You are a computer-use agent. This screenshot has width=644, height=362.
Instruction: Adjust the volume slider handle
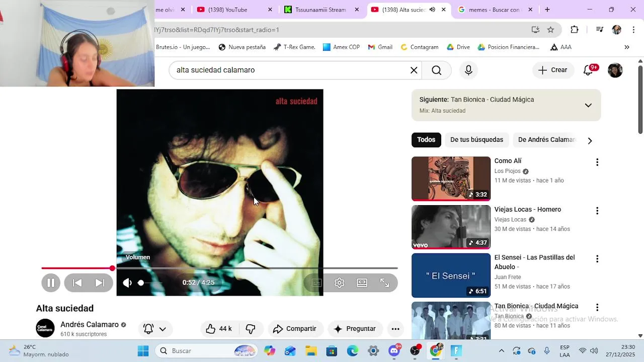tap(141, 283)
